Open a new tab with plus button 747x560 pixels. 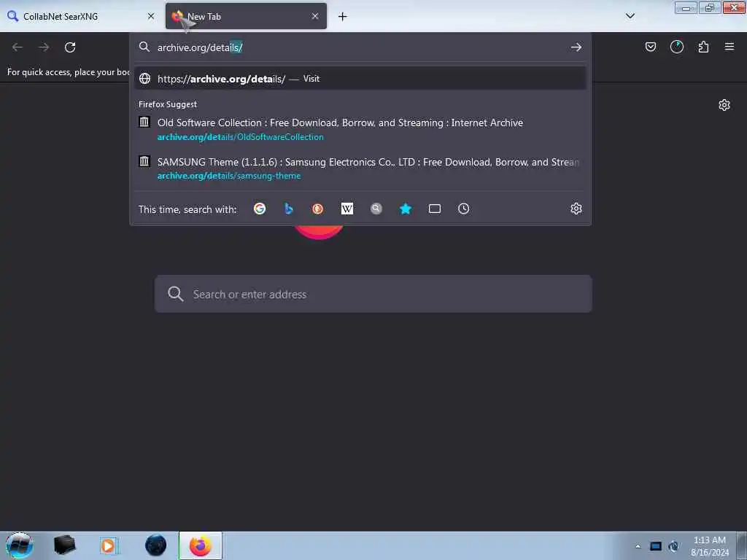(x=343, y=17)
